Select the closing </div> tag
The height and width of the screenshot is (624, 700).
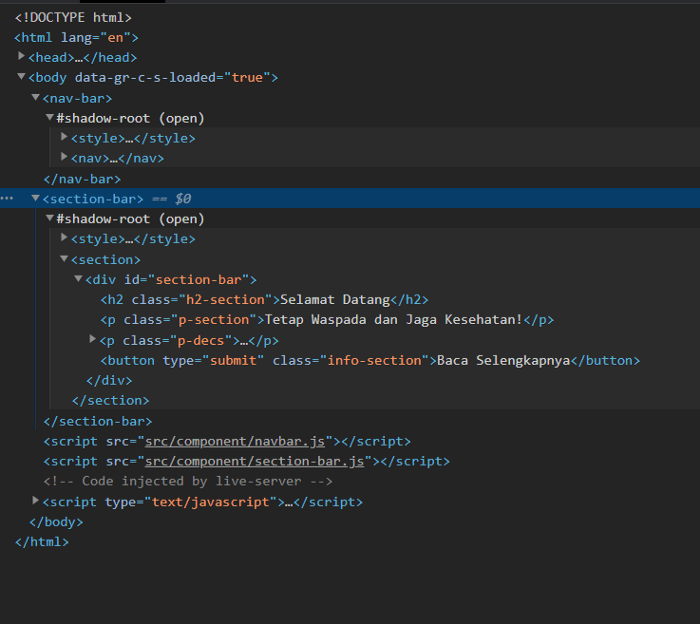109,380
